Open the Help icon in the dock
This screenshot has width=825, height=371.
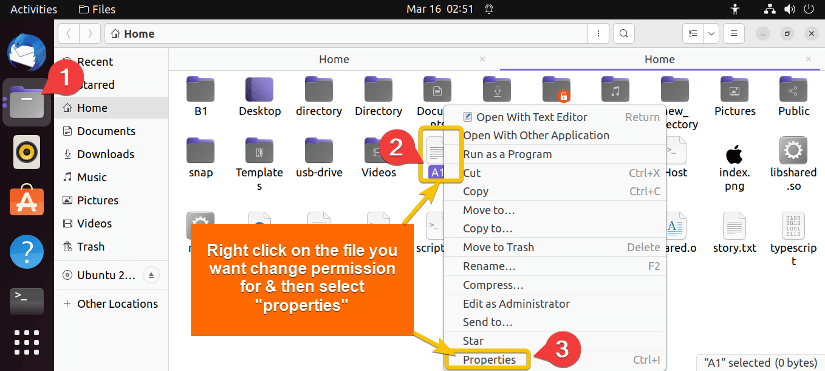coord(26,252)
